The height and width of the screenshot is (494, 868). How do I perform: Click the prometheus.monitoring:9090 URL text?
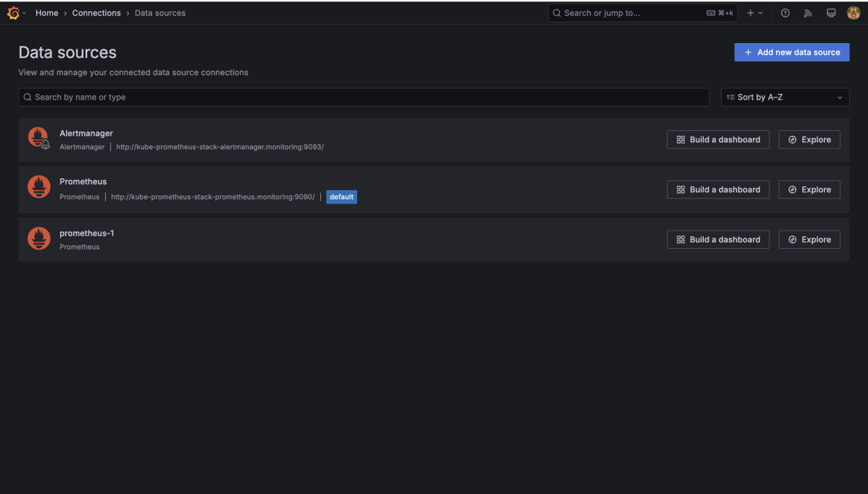tap(213, 197)
